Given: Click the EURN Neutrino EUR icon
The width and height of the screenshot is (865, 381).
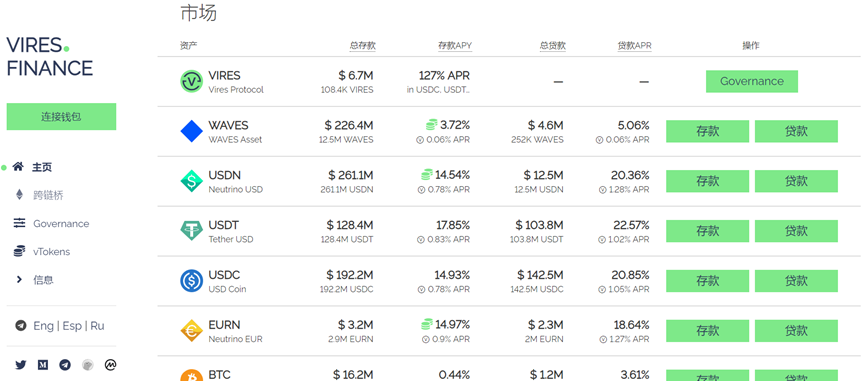Looking at the screenshot, I should pos(191,330).
